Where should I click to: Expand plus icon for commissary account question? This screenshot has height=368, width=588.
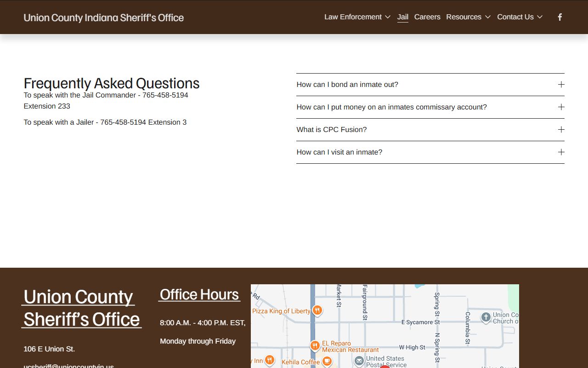[561, 107]
